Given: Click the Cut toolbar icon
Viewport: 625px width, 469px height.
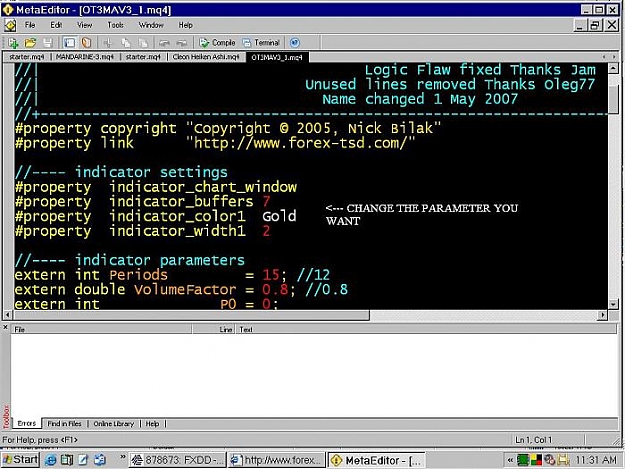Looking at the screenshot, I should point(108,43).
